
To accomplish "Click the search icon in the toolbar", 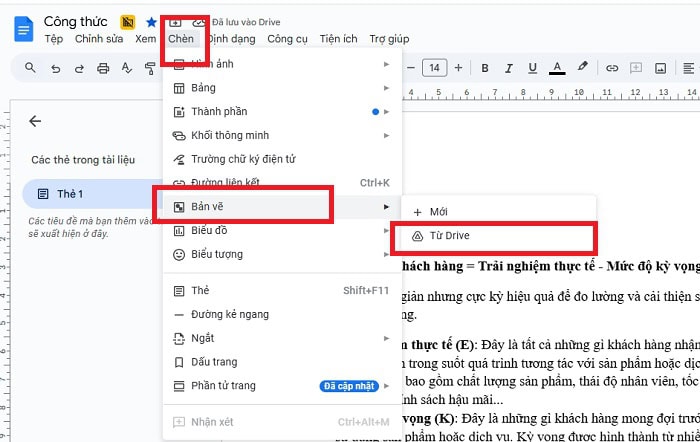I will 30,68.
